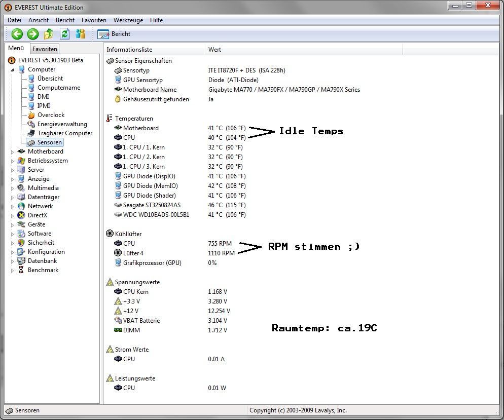
Task: Expand the Betriebssystem tree node
Action: (x=12, y=161)
